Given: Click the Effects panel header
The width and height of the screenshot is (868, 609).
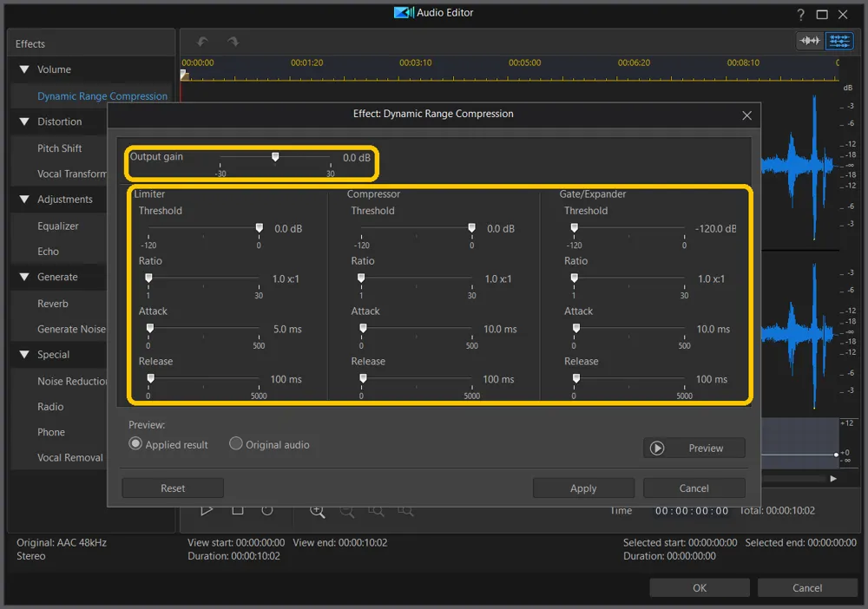Looking at the screenshot, I should [91, 43].
